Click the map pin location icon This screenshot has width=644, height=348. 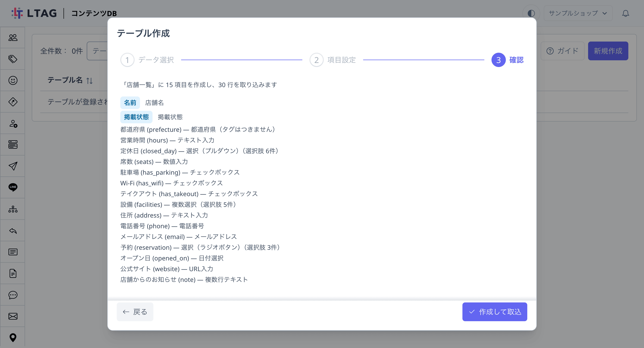[13, 338]
